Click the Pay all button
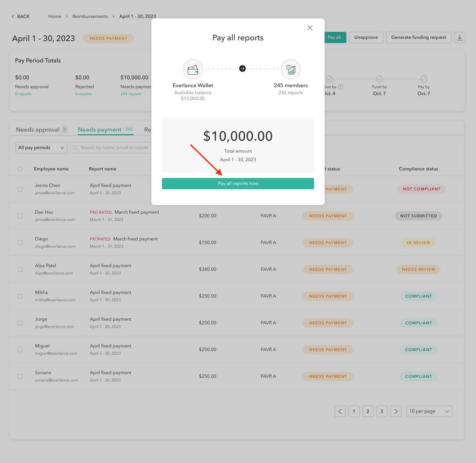Viewport: 476px width, 463px height. (x=335, y=37)
